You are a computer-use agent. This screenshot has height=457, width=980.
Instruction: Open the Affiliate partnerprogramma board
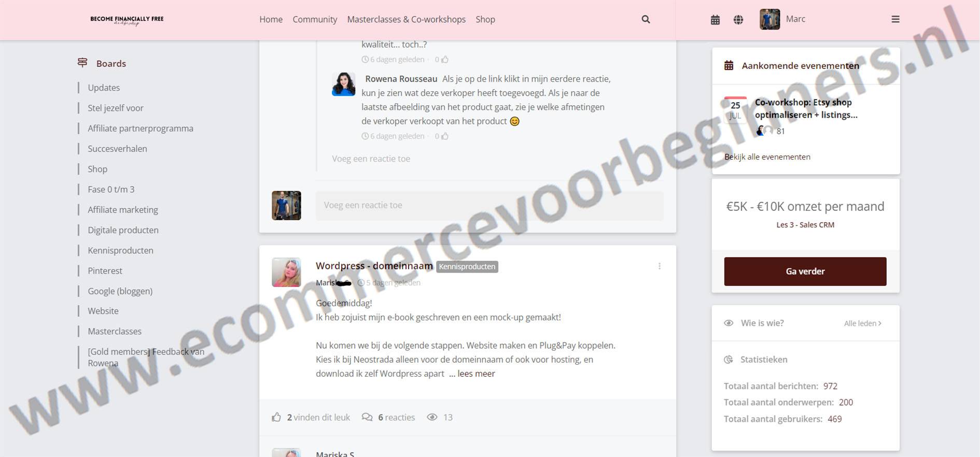[x=140, y=128]
